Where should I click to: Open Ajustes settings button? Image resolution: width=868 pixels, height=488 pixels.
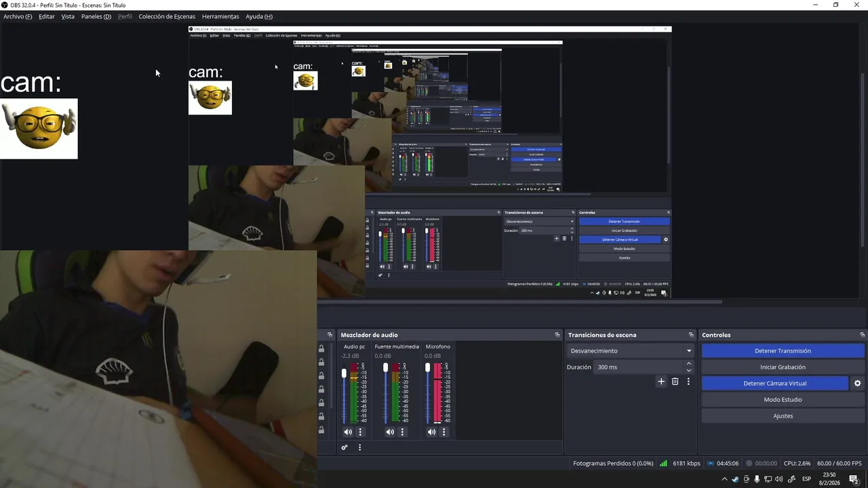[x=783, y=415]
